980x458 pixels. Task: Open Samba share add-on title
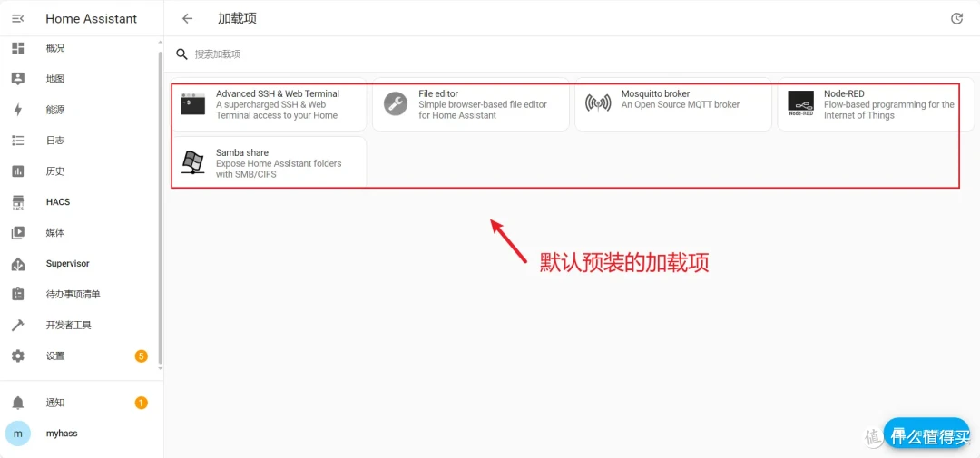(x=242, y=152)
